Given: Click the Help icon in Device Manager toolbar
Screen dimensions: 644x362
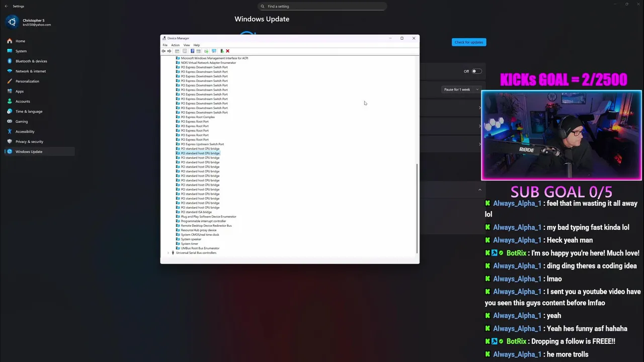Looking at the screenshot, I should tap(192, 51).
